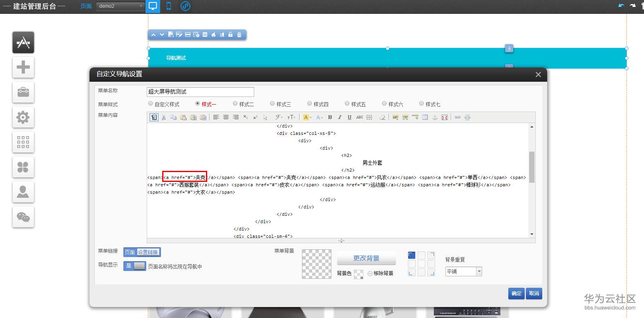
Task: Select 自定义样式 radio option
Action: pyautogui.click(x=151, y=104)
